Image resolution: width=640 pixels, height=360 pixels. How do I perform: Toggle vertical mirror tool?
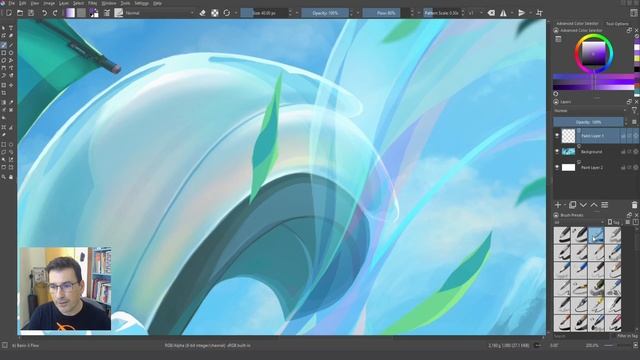click(x=521, y=13)
